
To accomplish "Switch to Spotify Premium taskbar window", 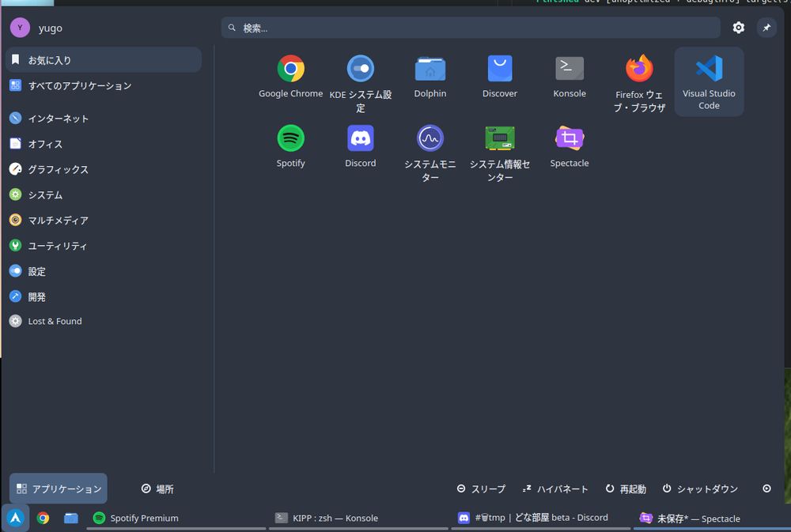I will coord(176,518).
